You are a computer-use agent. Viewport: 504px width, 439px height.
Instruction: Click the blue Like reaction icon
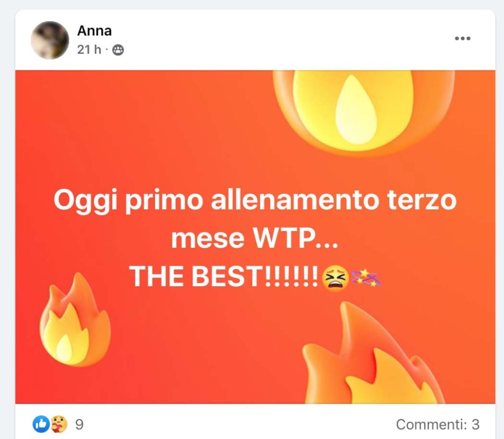point(41,424)
